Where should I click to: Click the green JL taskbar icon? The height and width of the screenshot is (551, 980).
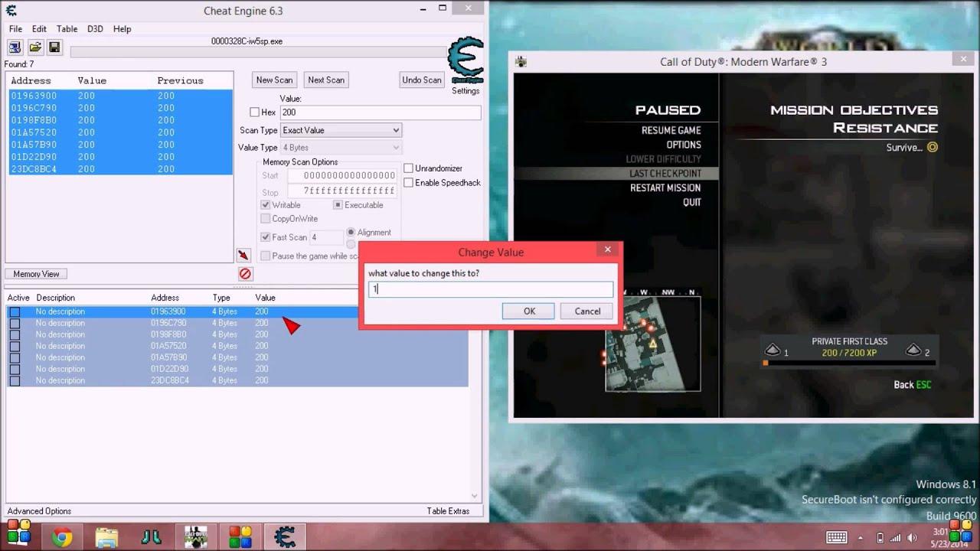[151, 537]
